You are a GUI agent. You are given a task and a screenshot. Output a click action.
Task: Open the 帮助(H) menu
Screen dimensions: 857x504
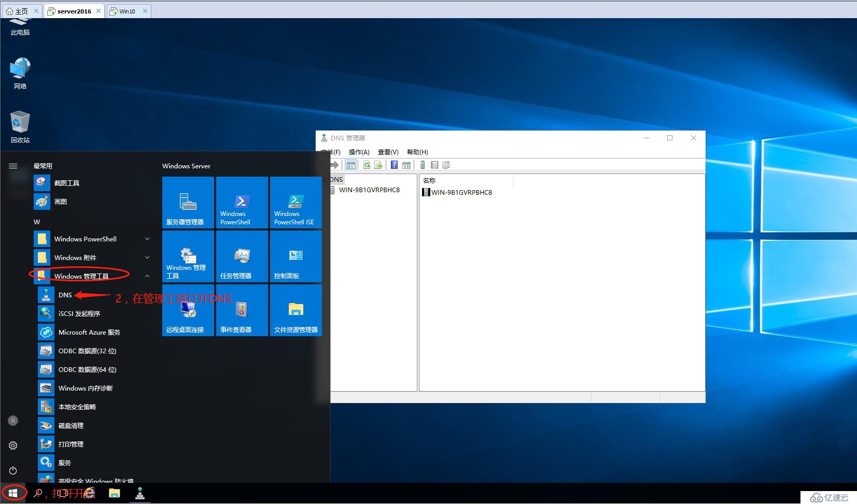tap(417, 152)
